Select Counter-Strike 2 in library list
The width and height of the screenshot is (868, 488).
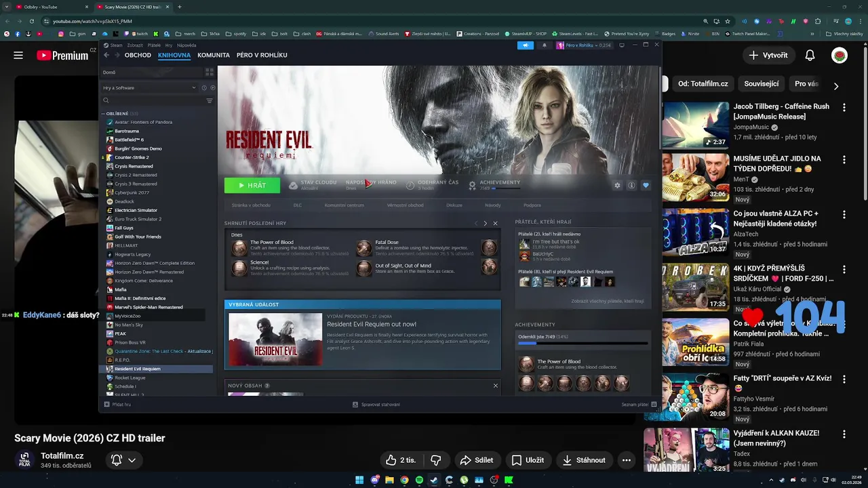(x=132, y=157)
